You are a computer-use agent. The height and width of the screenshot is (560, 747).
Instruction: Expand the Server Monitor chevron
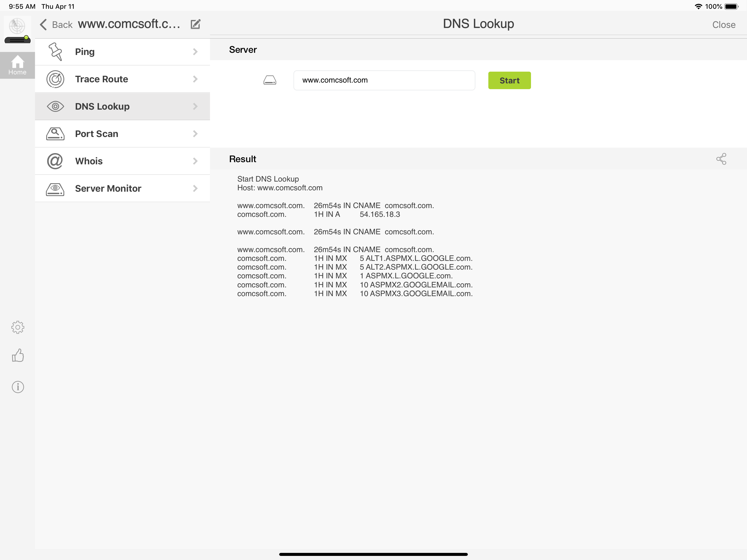pyautogui.click(x=195, y=188)
